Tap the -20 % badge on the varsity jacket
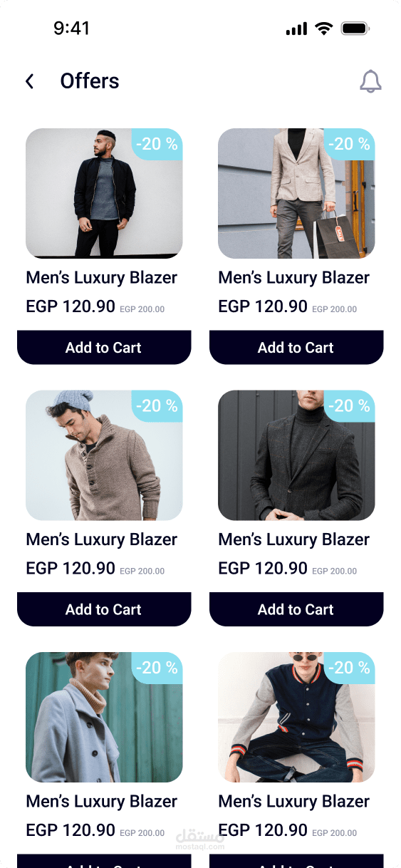 [x=350, y=668]
